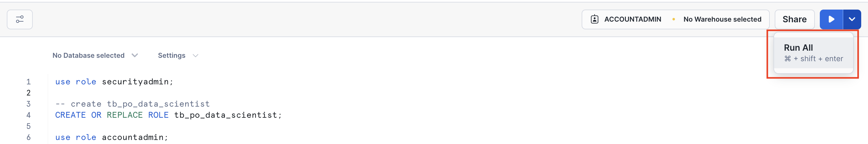Click the CREATE OR REPLACE ROLE statement
Image resolution: width=868 pixels, height=144 pixels.
[x=168, y=115]
